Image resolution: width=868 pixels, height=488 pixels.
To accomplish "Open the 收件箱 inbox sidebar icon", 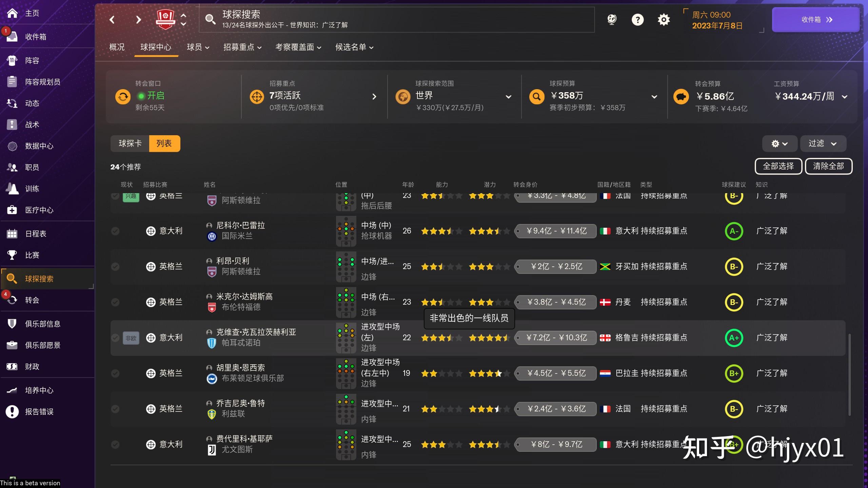I will point(12,37).
